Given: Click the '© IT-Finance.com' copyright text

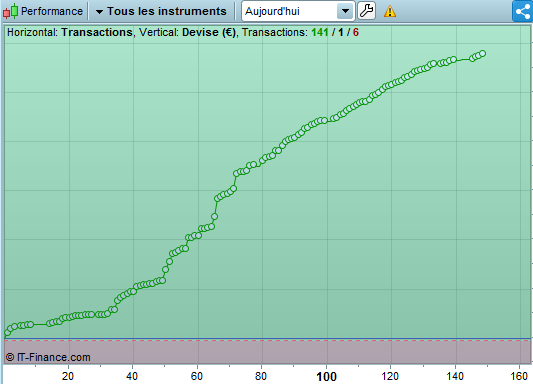Looking at the screenshot, I should pos(48,357).
